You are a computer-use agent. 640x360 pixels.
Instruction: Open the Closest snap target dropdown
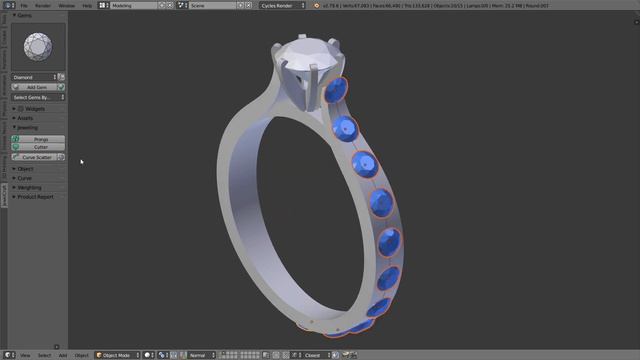pyautogui.click(x=316, y=356)
